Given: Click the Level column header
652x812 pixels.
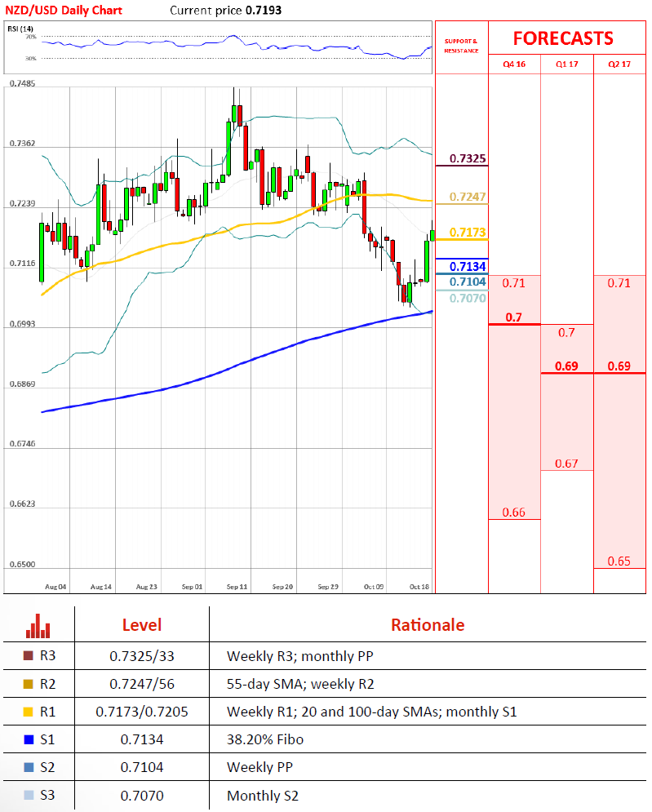Looking at the screenshot, I should 142,625.
